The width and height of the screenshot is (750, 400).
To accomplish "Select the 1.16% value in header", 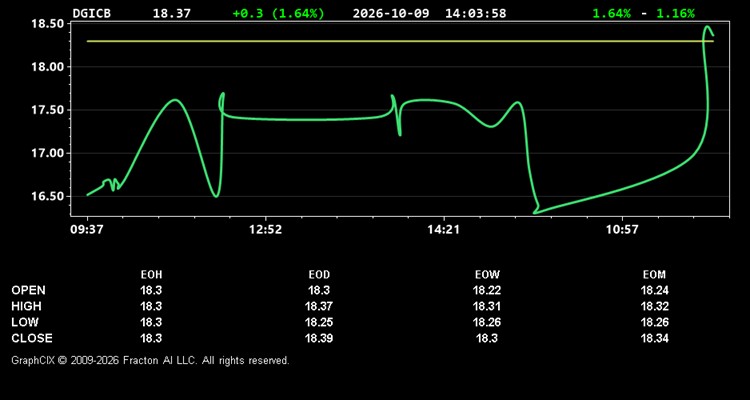I will click(675, 13).
